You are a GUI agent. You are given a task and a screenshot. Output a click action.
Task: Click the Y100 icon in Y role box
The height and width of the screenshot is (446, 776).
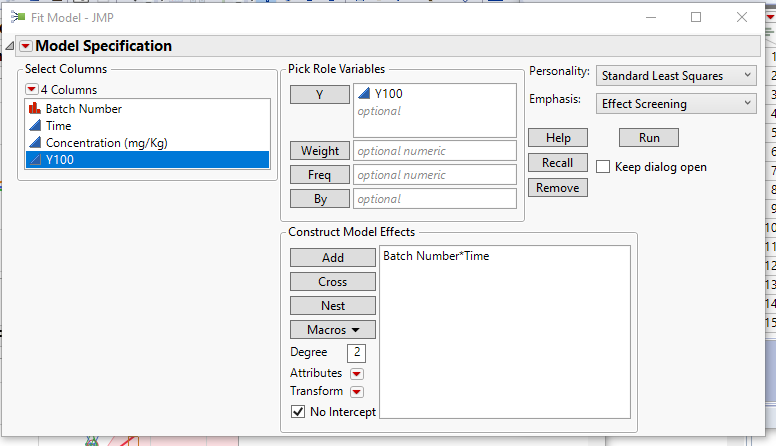click(364, 93)
